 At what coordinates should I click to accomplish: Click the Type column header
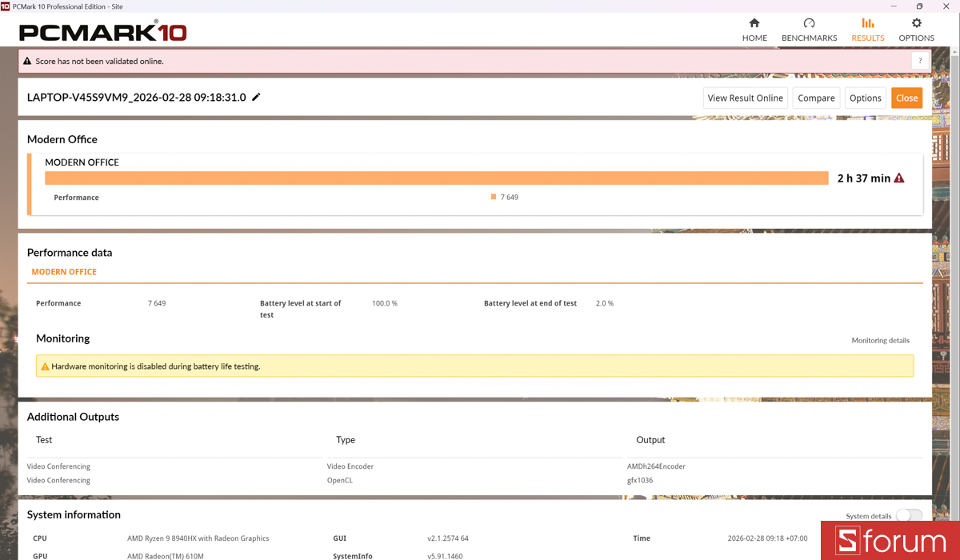(346, 440)
